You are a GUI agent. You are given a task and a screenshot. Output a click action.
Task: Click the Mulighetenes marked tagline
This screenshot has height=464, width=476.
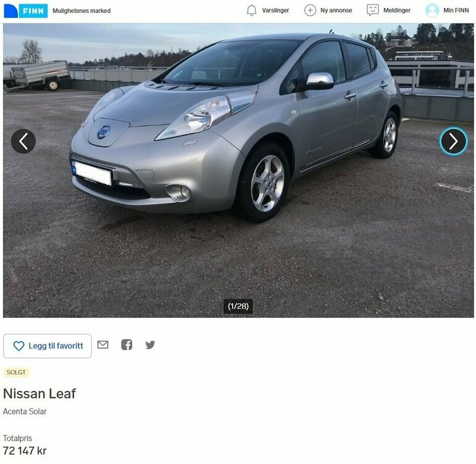click(x=82, y=11)
